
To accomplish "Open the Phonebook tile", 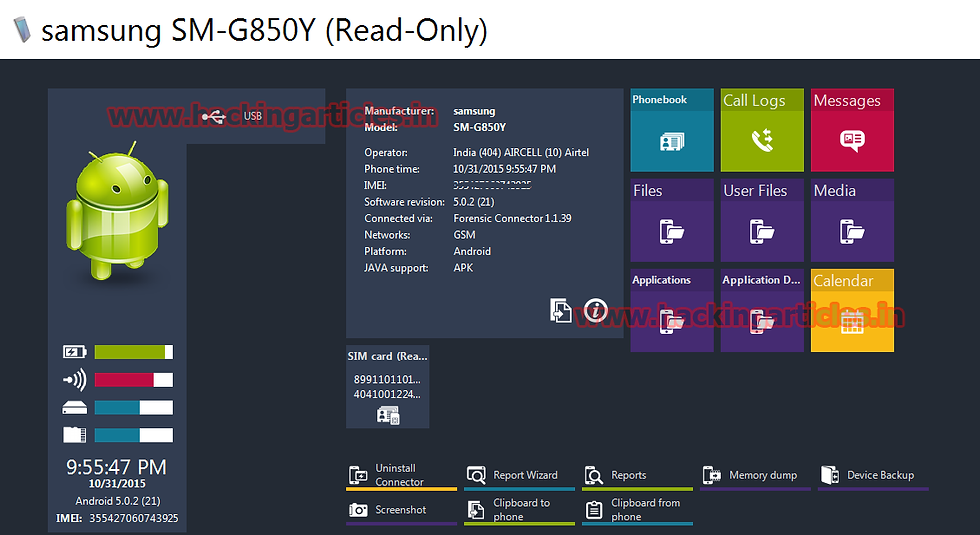I will [672, 130].
